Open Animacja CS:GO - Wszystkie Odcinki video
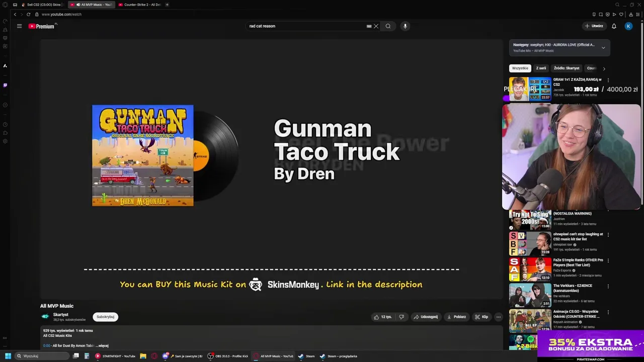Screen dimensions: 644x362 click(x=530, y=320)
